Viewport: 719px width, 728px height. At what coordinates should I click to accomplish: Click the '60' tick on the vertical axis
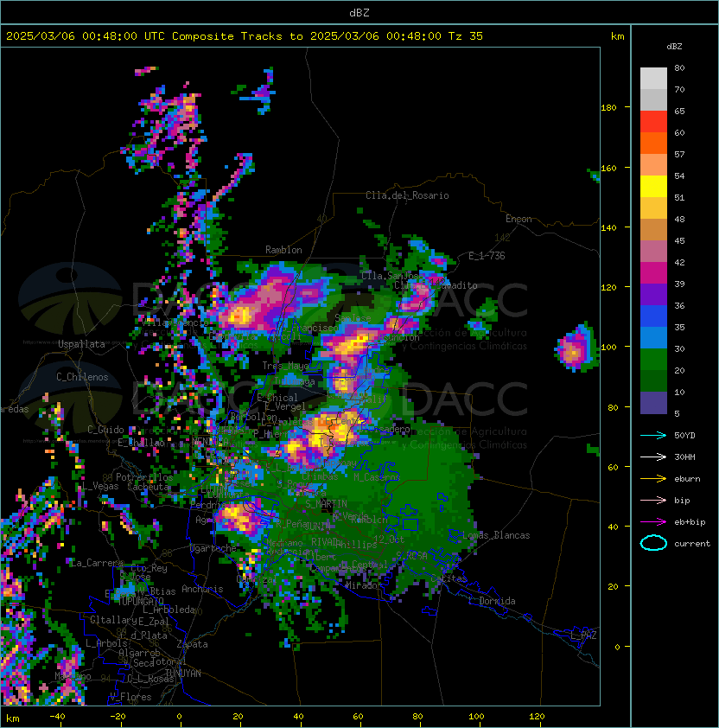click(x=613, y=467)
